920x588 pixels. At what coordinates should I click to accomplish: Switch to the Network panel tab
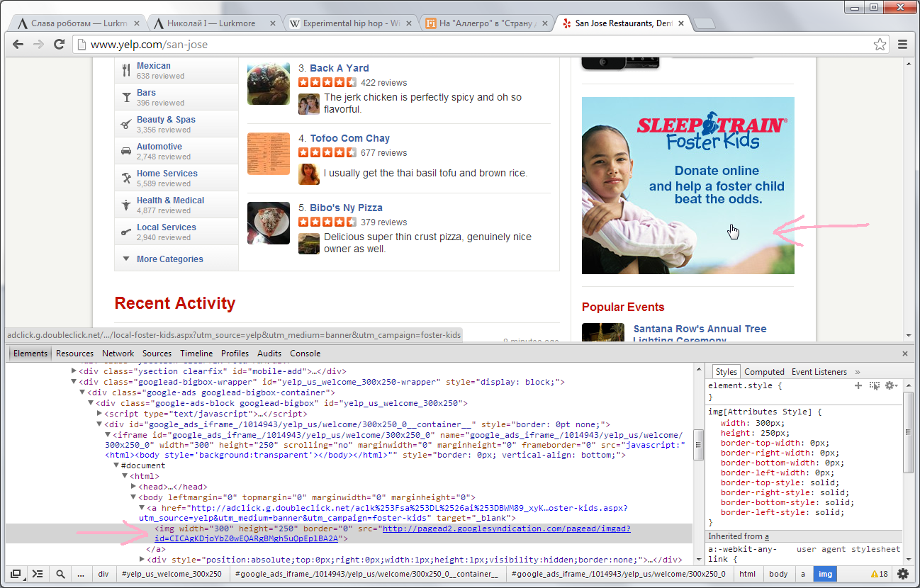[118, 354]
